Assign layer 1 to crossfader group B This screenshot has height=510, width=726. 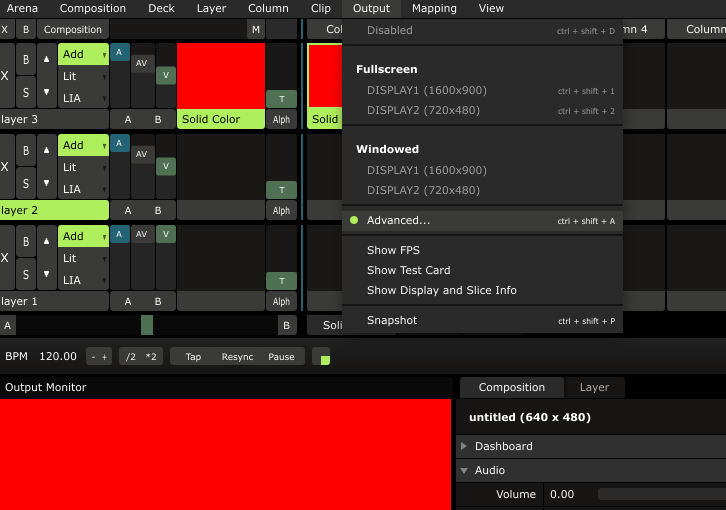157,302
